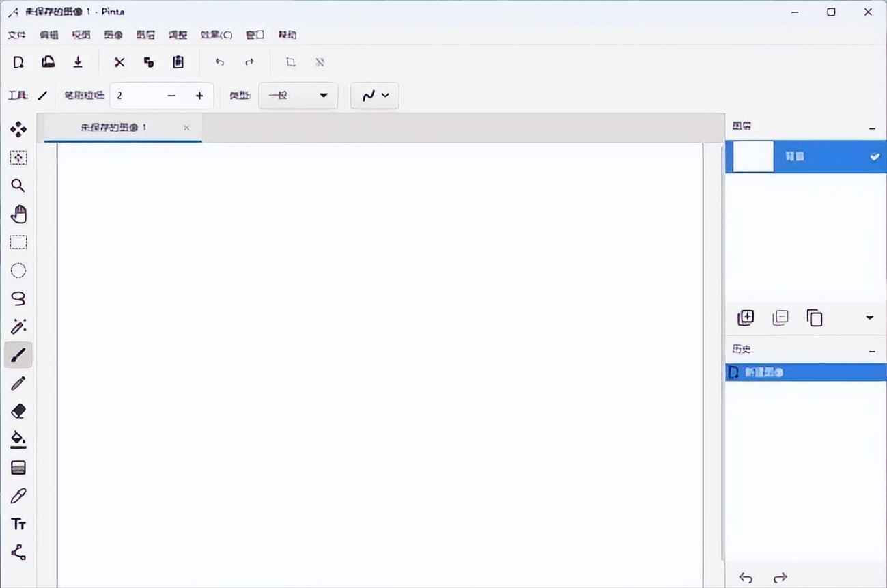Save the image using the toolbar icon
This screenshot has width=887, height=588.
(x=78, y=62)
